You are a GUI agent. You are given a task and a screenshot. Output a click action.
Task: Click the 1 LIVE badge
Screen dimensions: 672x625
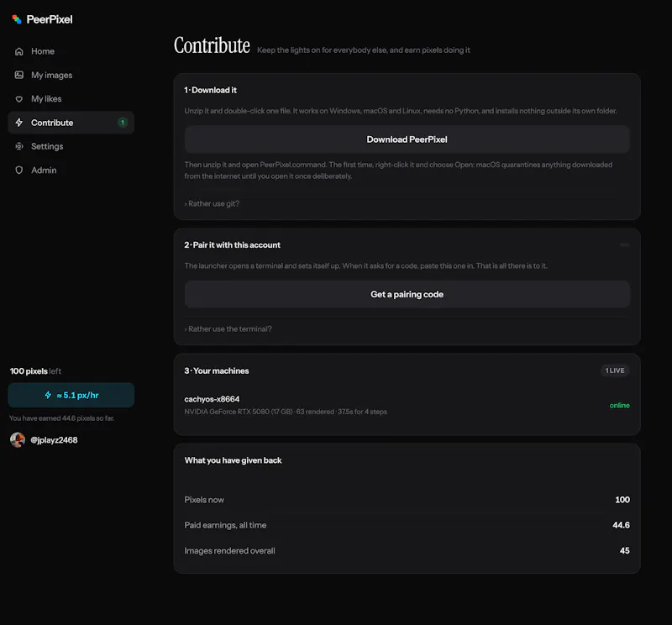click(615, 370)
